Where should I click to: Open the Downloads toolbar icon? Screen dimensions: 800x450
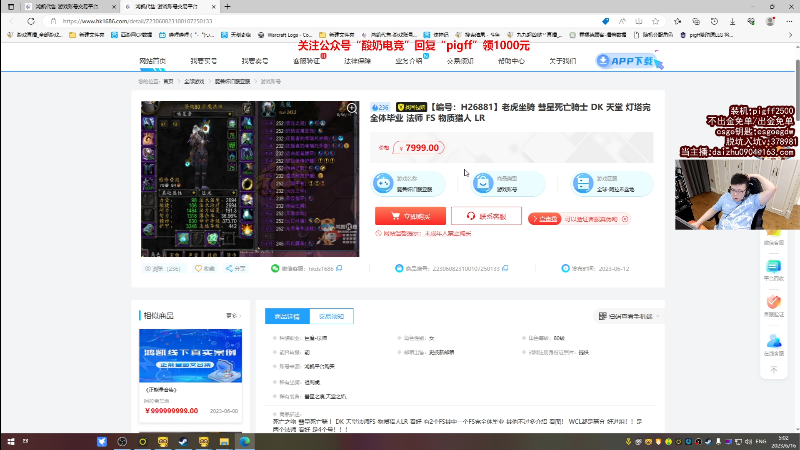coord(733,21)
